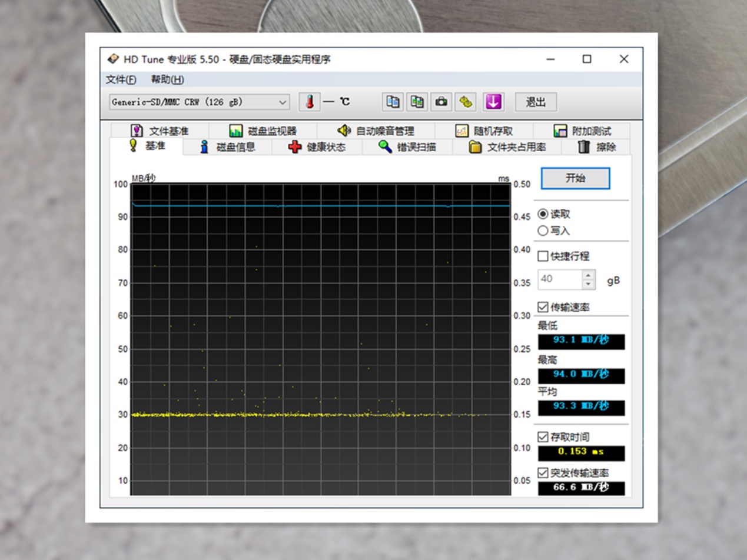Expand the Generic-SD/MMC drive dropdown
This screenshot has width=747, height=560.
pyautogui.click(x=283, y=102)
